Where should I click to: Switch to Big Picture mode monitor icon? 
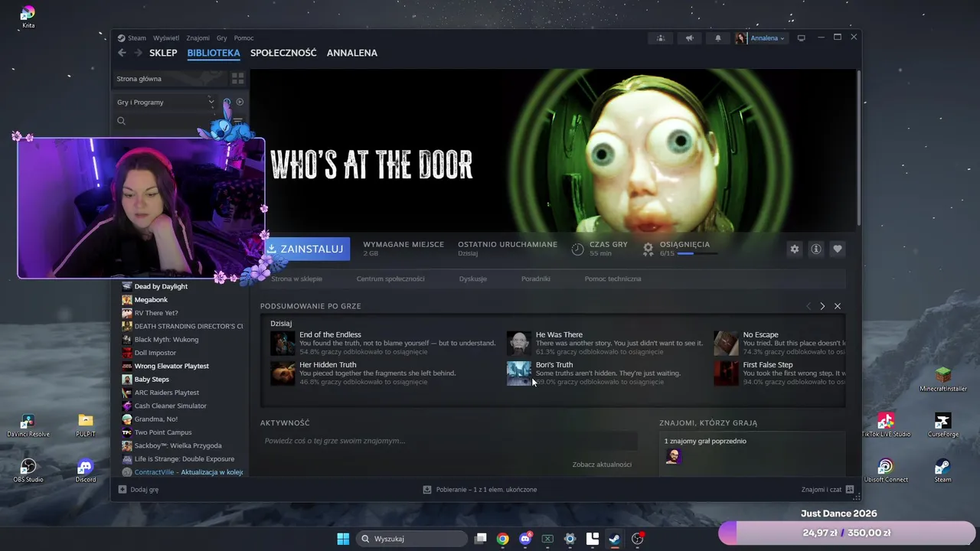tap(802, 38)
